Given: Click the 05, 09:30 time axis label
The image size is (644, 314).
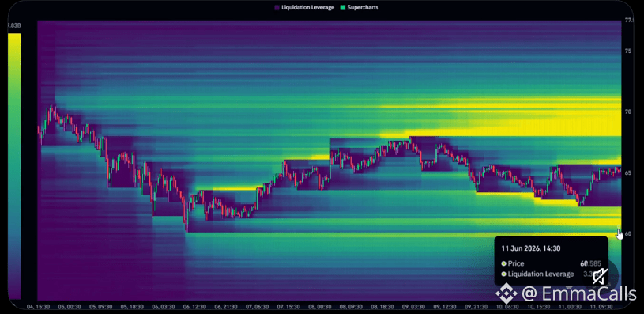Looking at the screenshot, I should click(x=100, y=307).
